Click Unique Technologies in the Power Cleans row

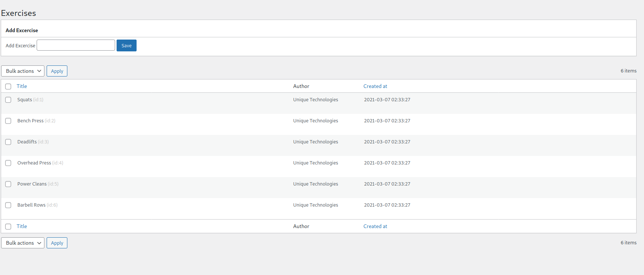tap(316, 184)
